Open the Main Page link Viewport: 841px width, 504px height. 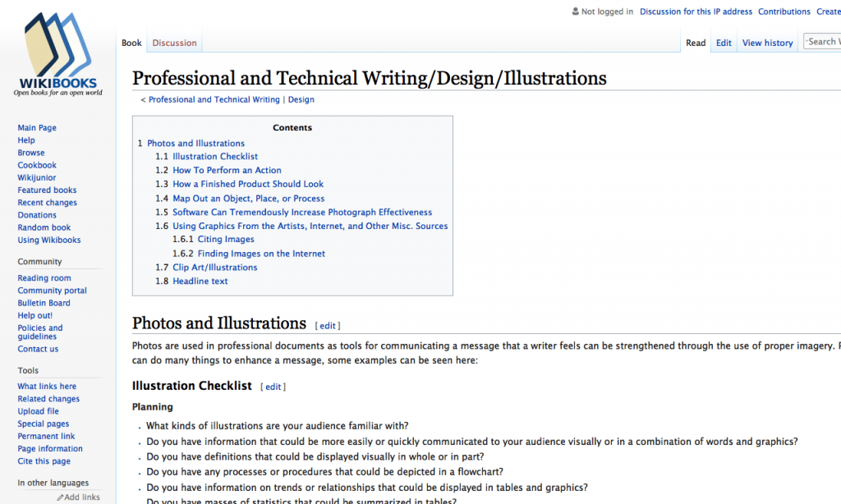pyautogui.click(x=36, y=127)
